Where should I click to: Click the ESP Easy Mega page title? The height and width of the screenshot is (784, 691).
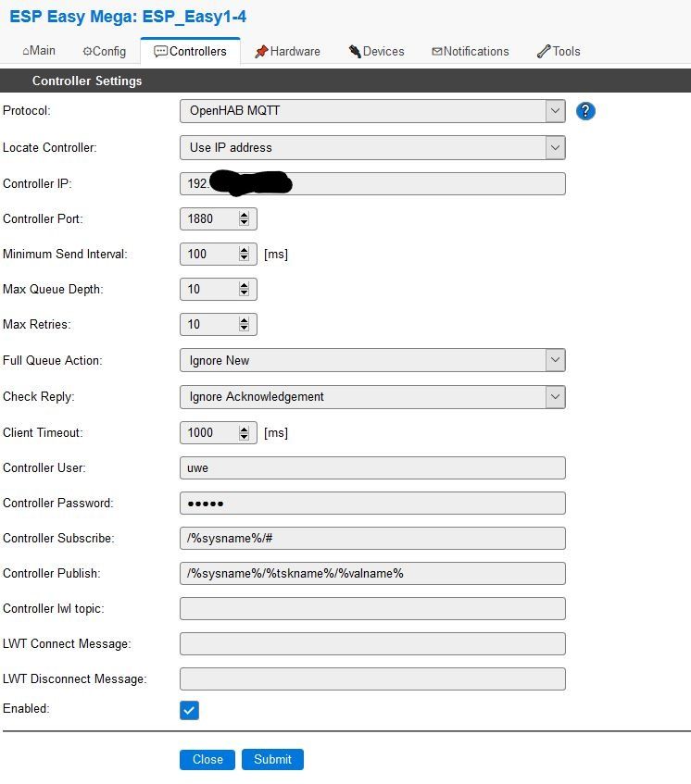point(128,17)
